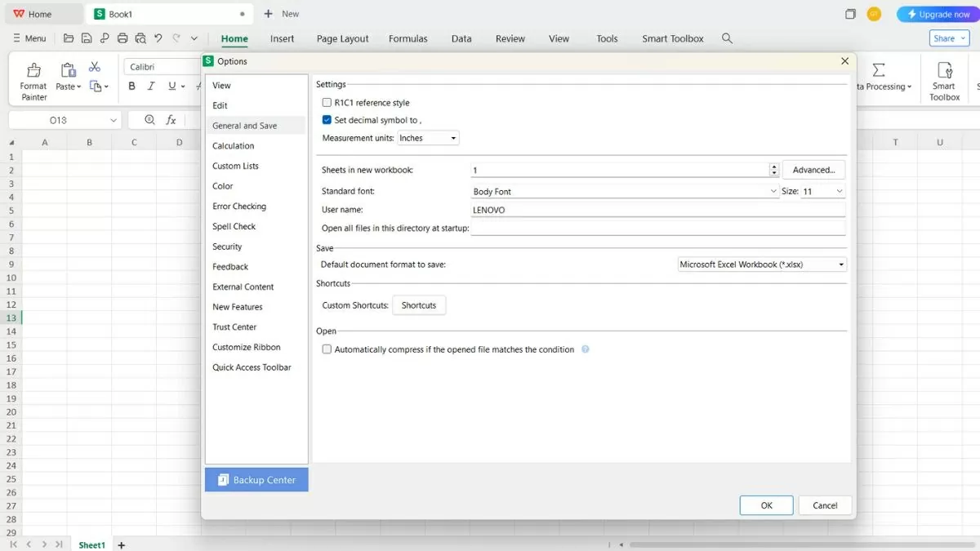Uncheck Set decimal symbol checkbox
980x551 pixels.
point(327,120)
